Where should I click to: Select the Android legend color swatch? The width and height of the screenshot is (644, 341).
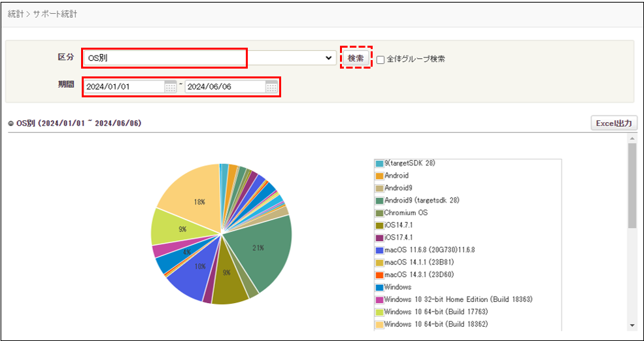[x=379, y=176]
